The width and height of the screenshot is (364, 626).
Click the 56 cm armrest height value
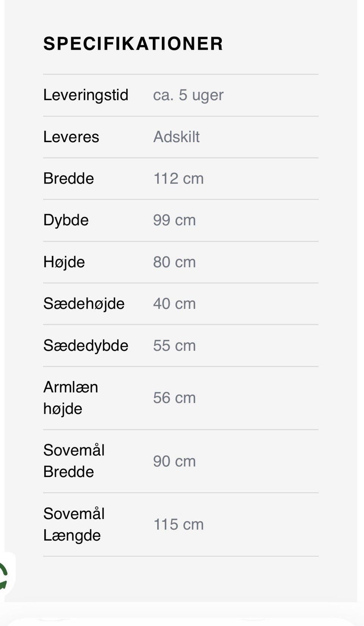pos(174,398)
